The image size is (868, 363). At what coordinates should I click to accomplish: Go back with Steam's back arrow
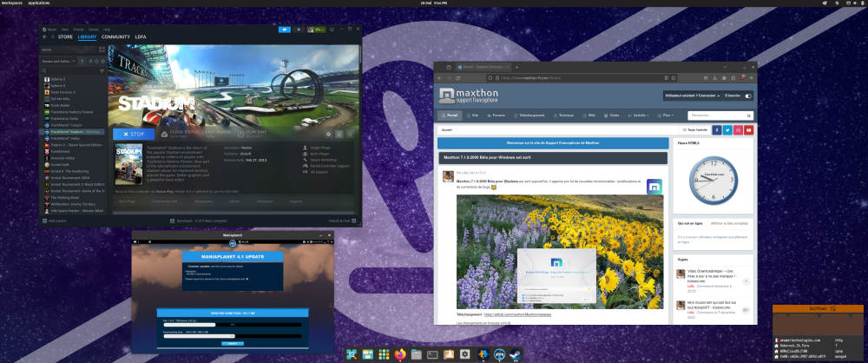pyautogui.click(x=43, y=37)
